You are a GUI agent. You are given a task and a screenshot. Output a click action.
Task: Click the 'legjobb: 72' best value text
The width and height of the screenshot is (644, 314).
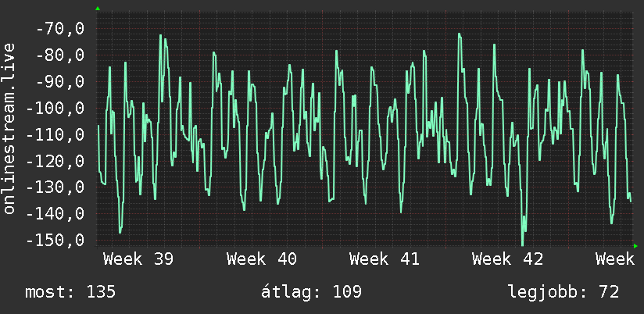coord(563,292)
